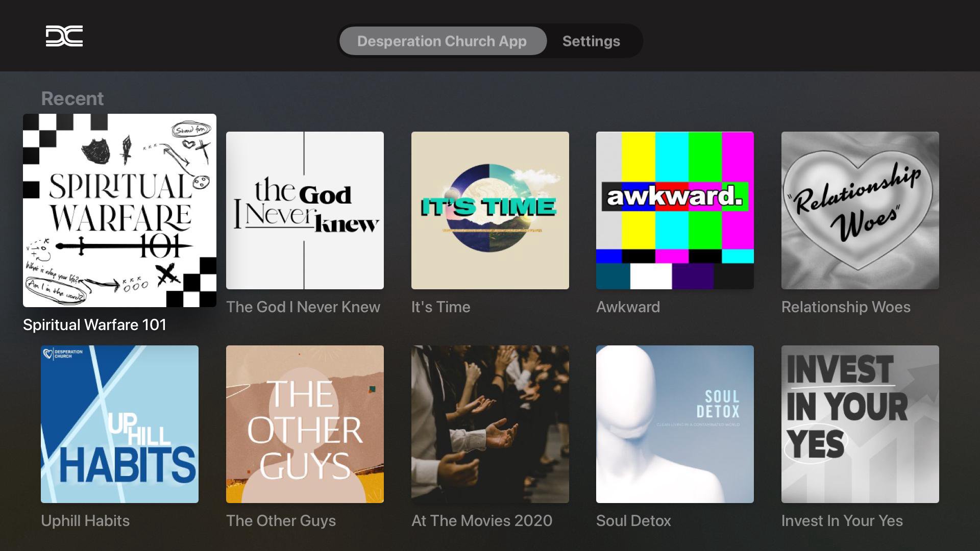Select the It's Time series thumbnail
The height and width of the screenshot is (551, 980).
[x=490, y=210]
